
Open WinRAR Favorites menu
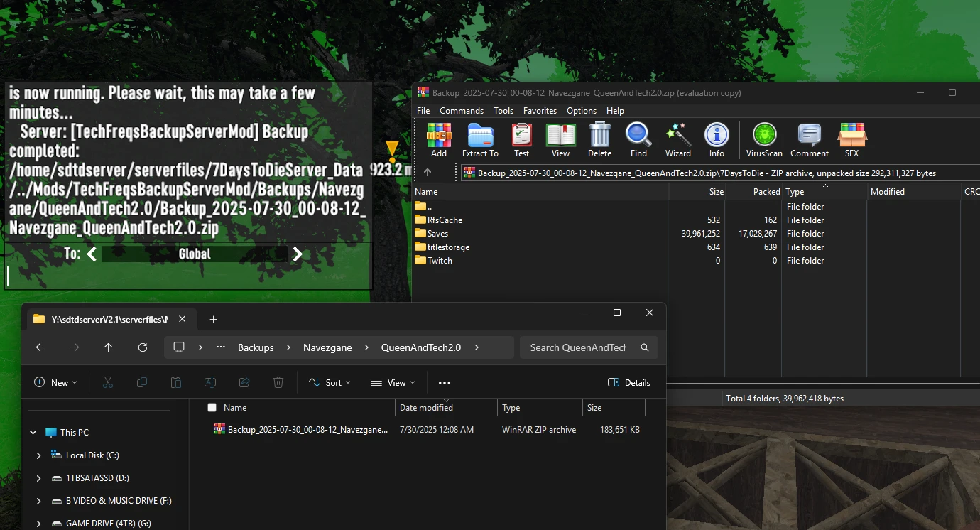(540, 111)
